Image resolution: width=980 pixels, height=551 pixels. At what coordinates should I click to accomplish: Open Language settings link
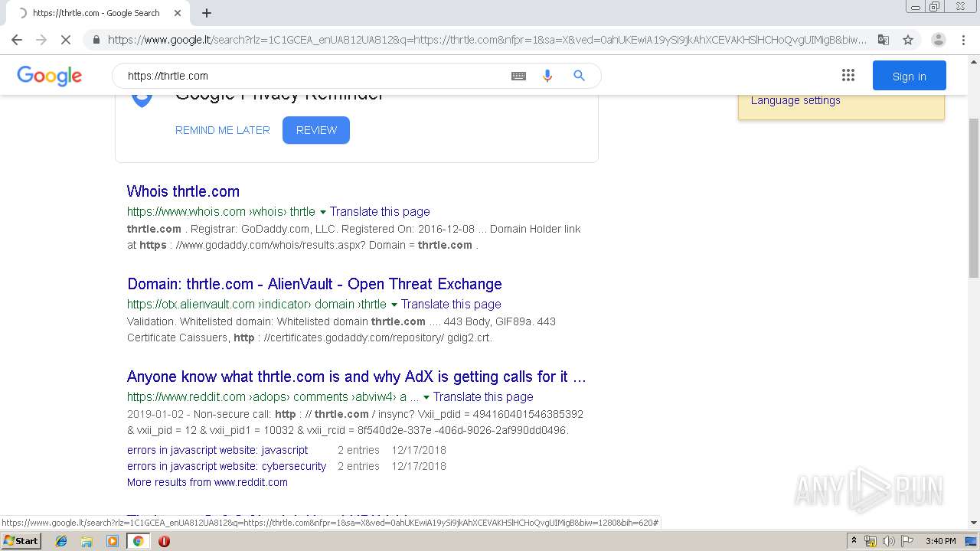[795, 100]
